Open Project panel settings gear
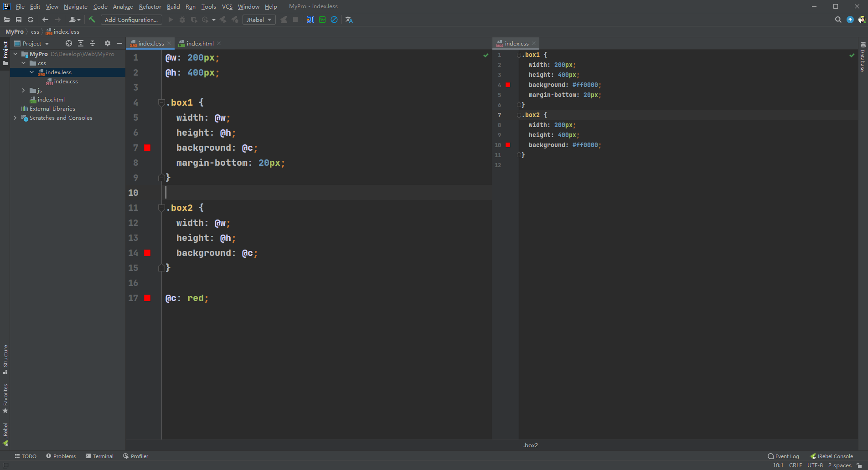The width and height of the screenshot is (868, 470). coord(108,43)
